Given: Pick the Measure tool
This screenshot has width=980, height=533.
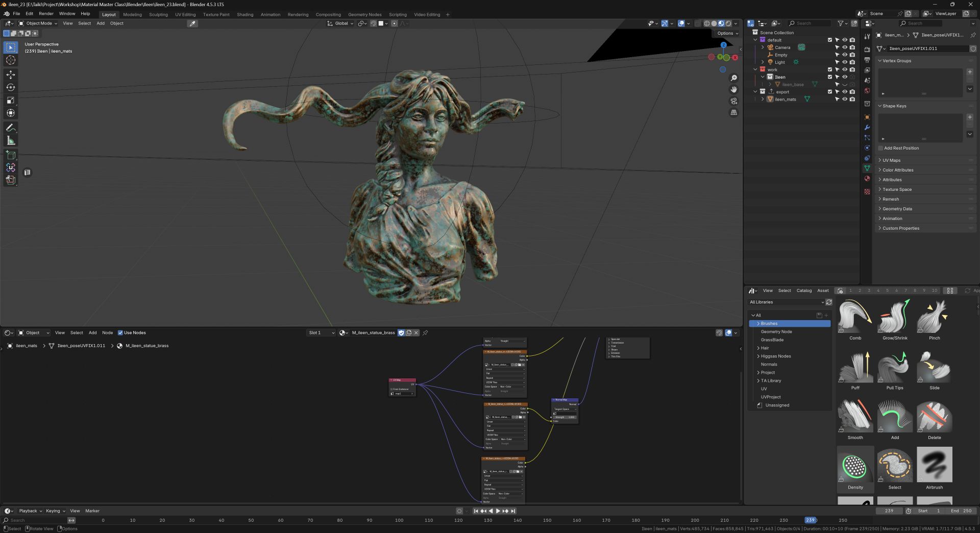Looking at the screenshot, I should coord(11,141).
